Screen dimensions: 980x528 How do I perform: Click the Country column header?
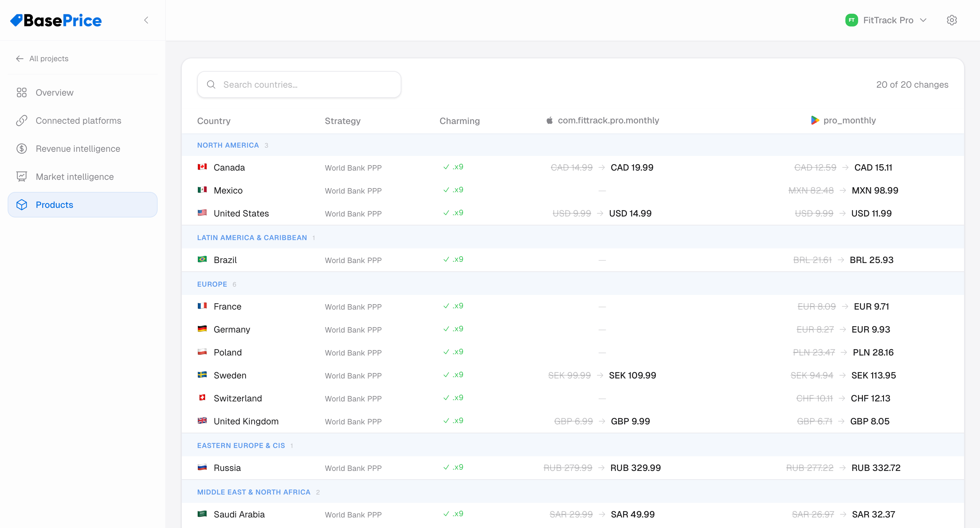click(214, 121)
